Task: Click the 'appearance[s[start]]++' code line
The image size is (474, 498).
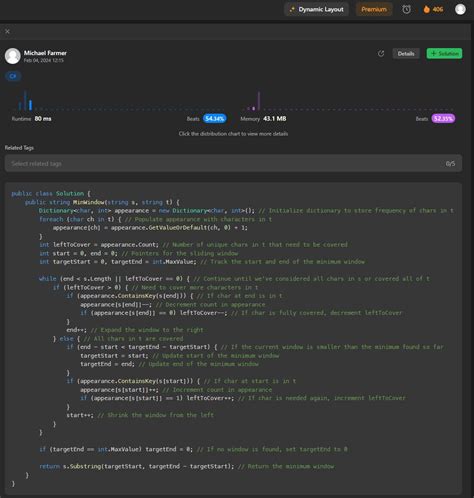Action: click(x=176, y=390)
